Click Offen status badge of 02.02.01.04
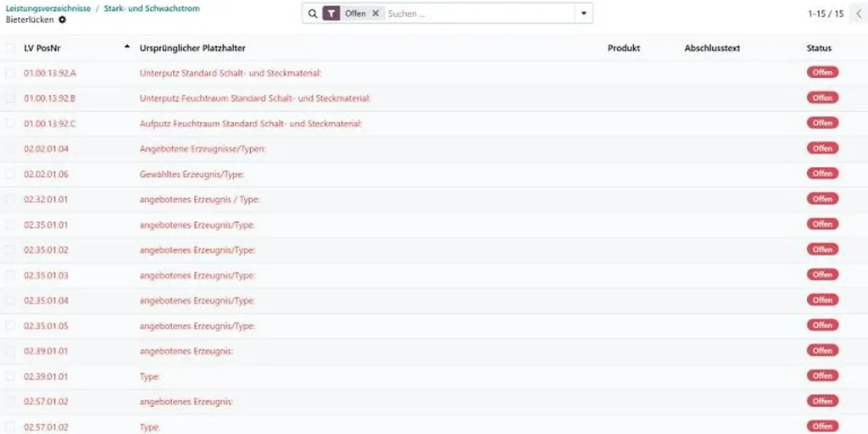 tap(822, 148)
